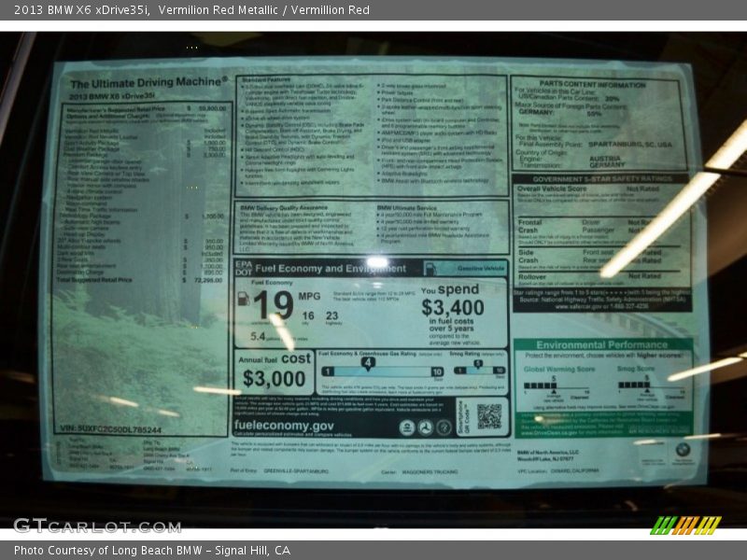
Task: Click the fueleconomy.gov web address
Action: tap(284, 426)
